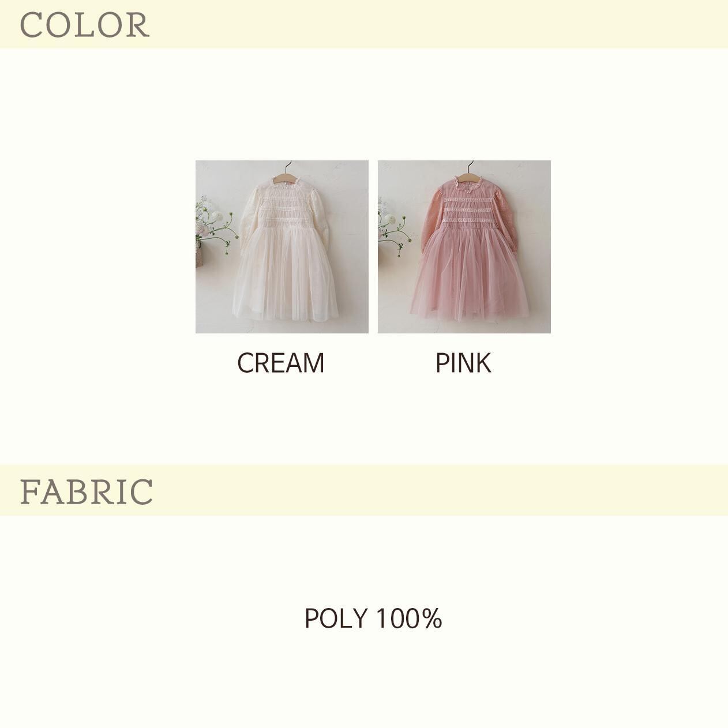Click the POLY 100% fabric text
This screenshot has width=728, height=728.
point(373,618)
